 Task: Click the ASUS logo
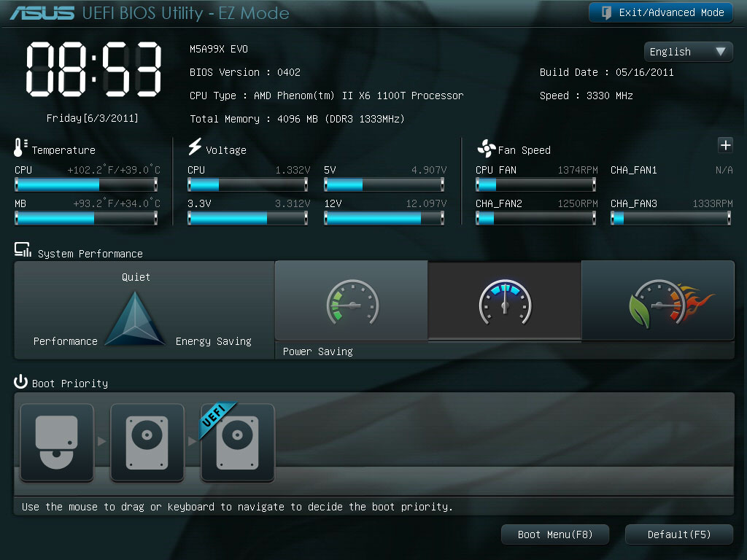point(42,13)
